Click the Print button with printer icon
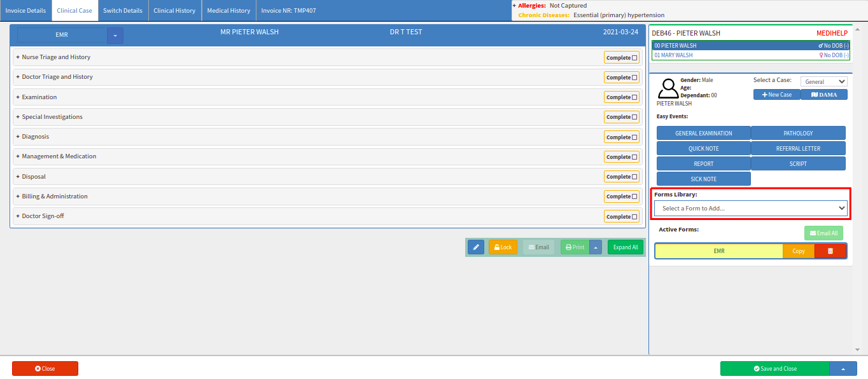 pyautogui.click(x=575, y=247)
